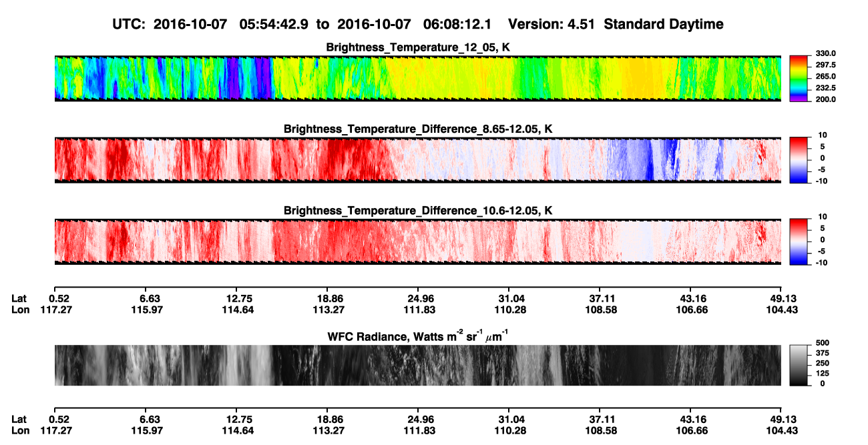Click longitude '106.66' under the 10.6-12.05 panel
Screen dimensions: 868x445
tap(692, 310)
